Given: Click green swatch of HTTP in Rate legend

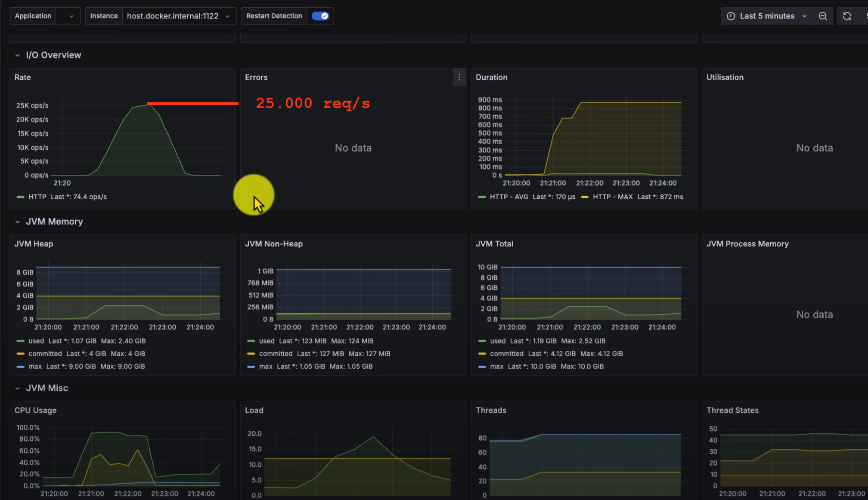Looking at the screenshot, I should (x=20, y=197).
